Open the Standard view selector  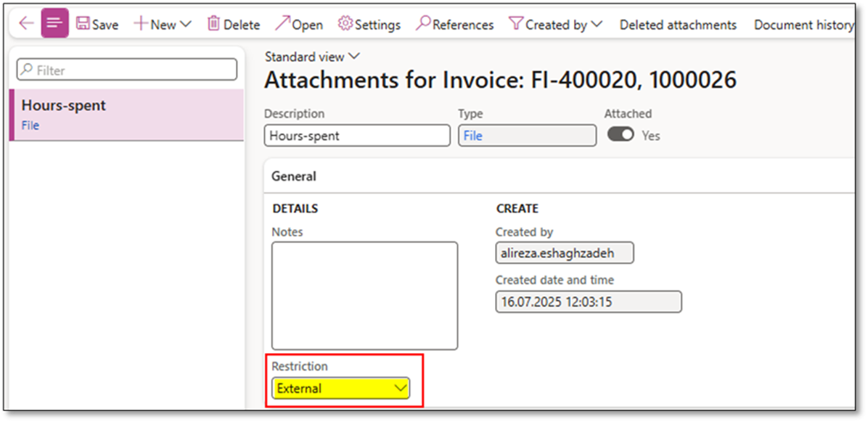[312, 56]
